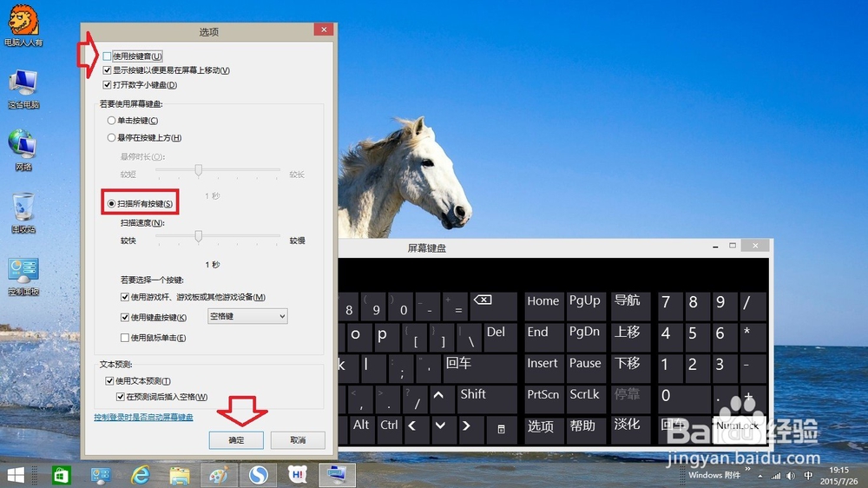
Task: Click the PgUp key
Action: click(x=586, y=307)
